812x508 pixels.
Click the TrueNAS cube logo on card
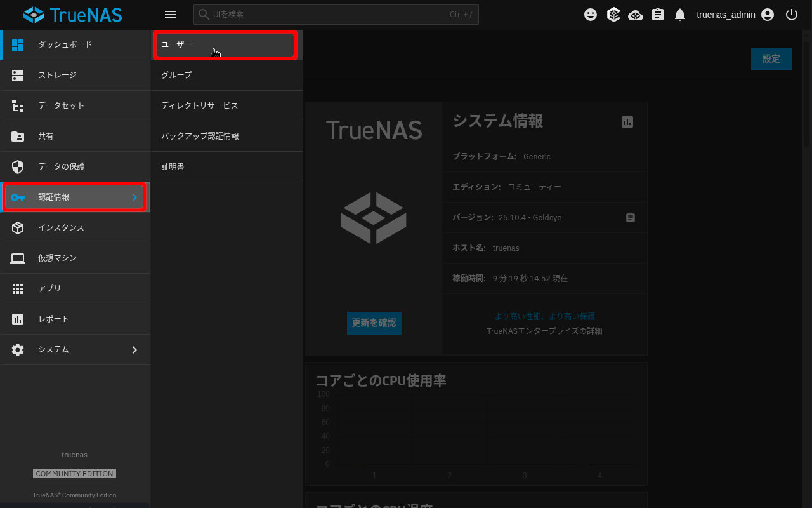tap(374, 218)
